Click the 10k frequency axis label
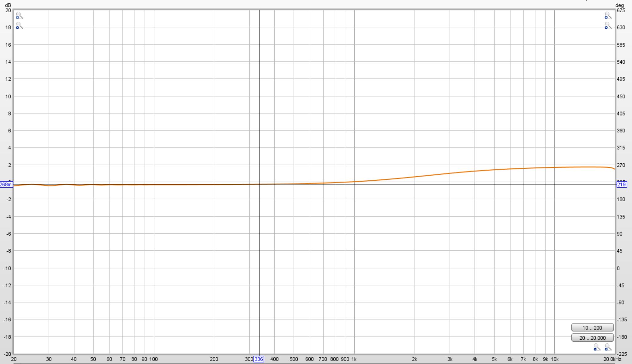The height and width of the screenshot is (364, 632). coord(554,359)
